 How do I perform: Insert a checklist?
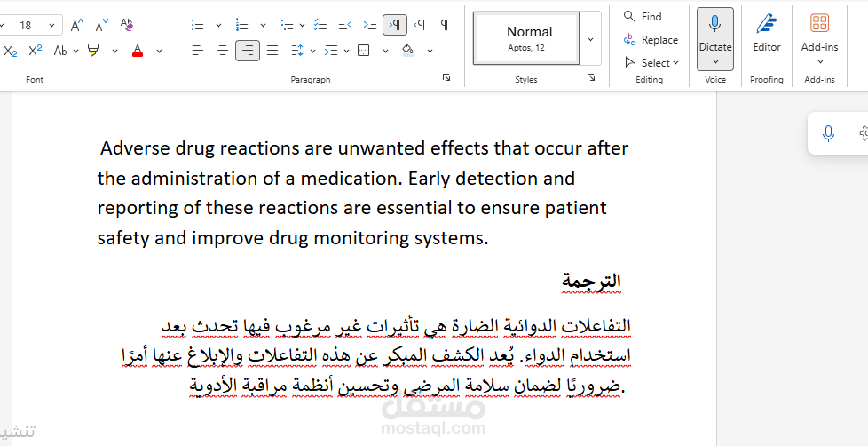320,24
